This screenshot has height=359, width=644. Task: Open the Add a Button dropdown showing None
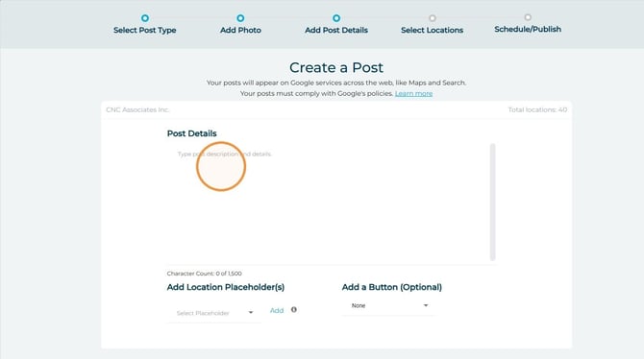388,305
